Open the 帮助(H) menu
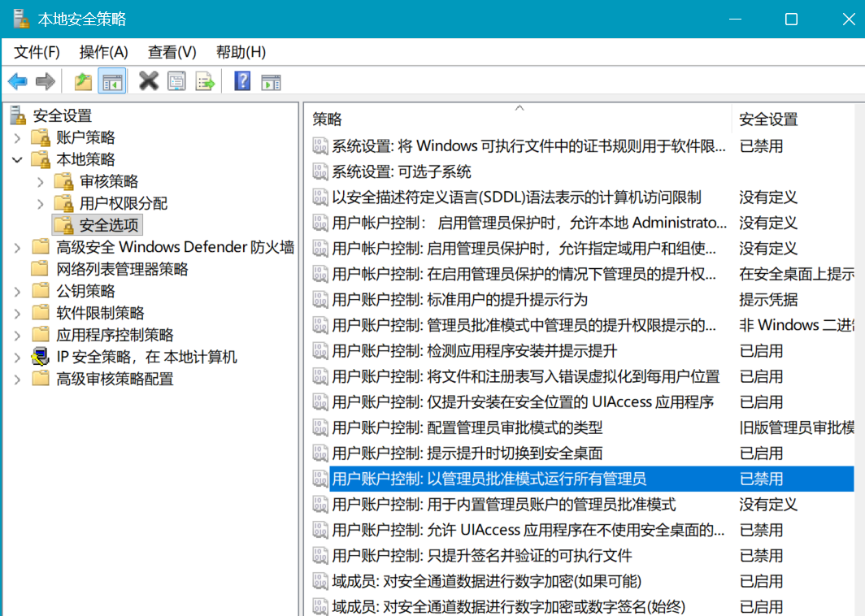This screenshot has height=616, width=865. [241, 52]
